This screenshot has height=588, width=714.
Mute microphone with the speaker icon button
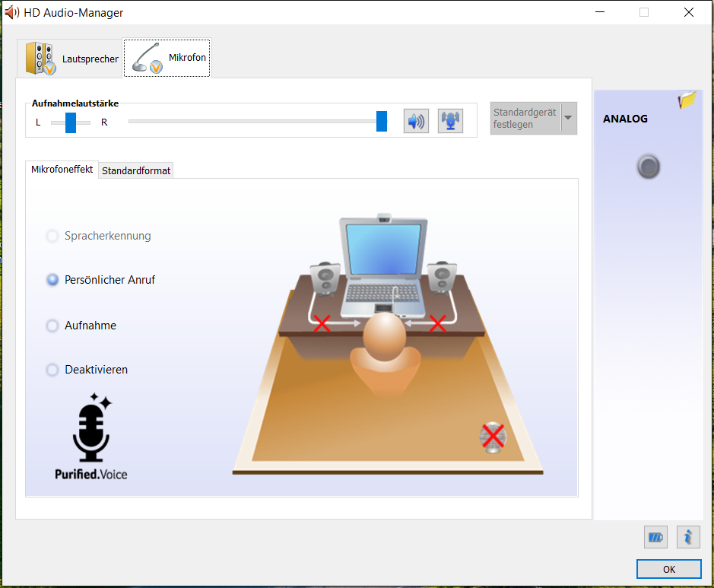tap(416, 121)
